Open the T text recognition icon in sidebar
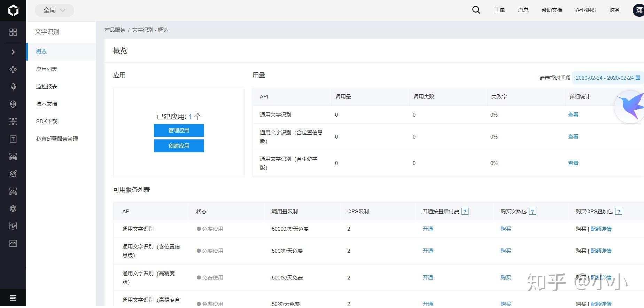 point(13,139)
